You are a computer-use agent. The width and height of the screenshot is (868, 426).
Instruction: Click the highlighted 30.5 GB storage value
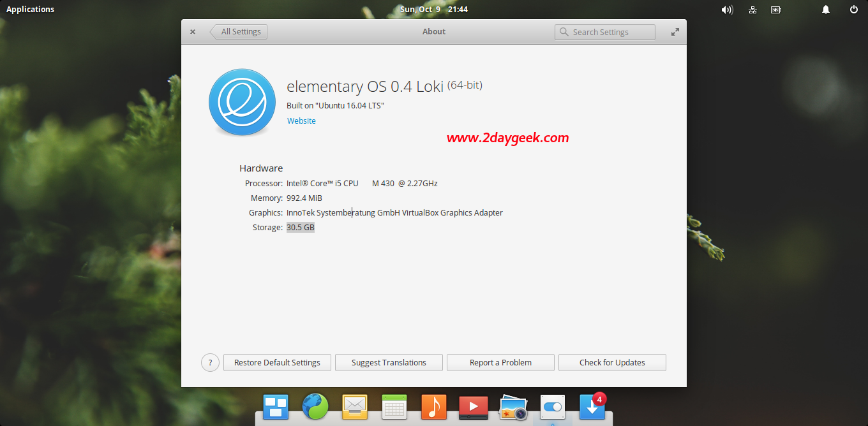301,227
